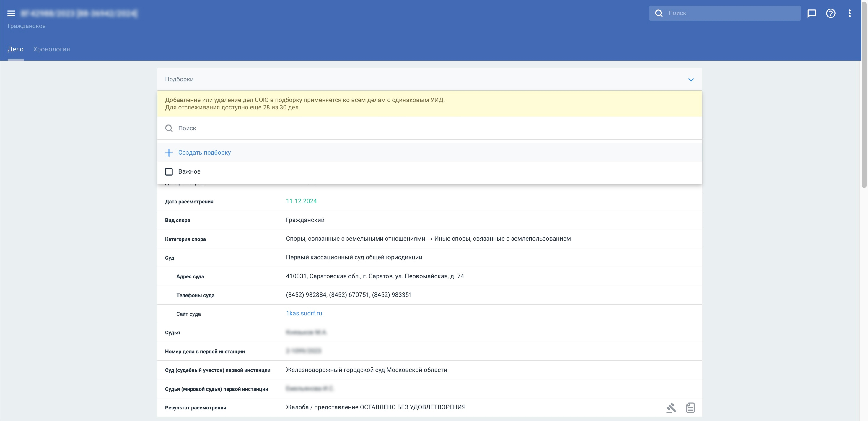Collapse the Подборки dropdown chevron
Viewport: 868px width, 421px height.
(691, 80)
